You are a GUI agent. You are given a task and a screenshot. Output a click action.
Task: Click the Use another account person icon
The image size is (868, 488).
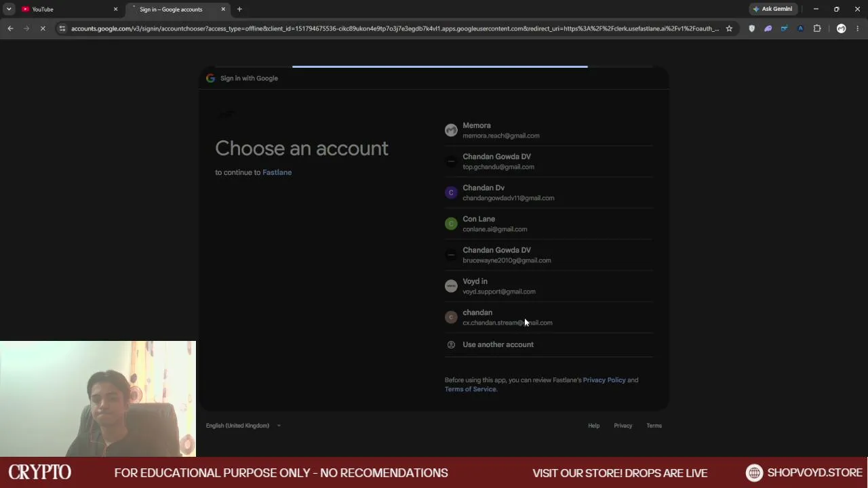[x=451, y=344]
